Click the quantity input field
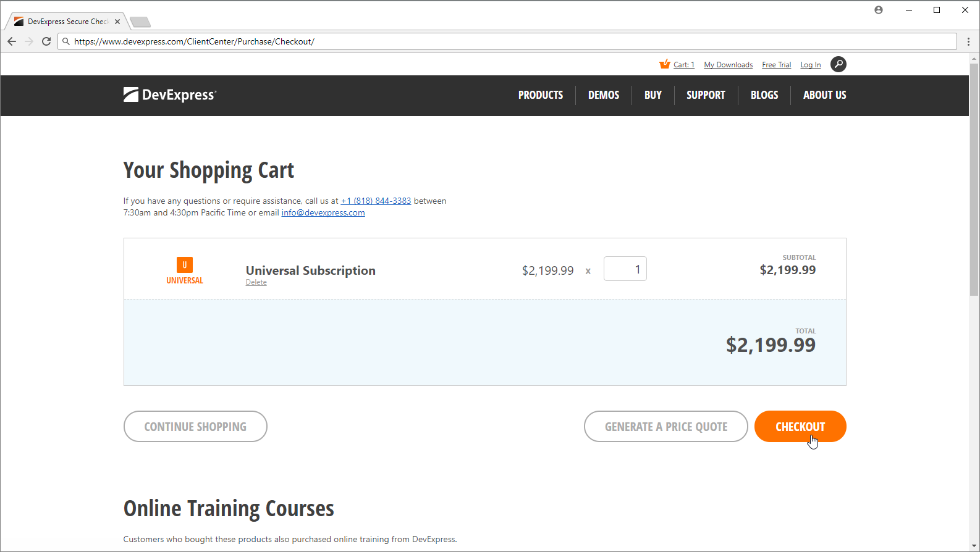Screen dimensions: 980x552 625,269
